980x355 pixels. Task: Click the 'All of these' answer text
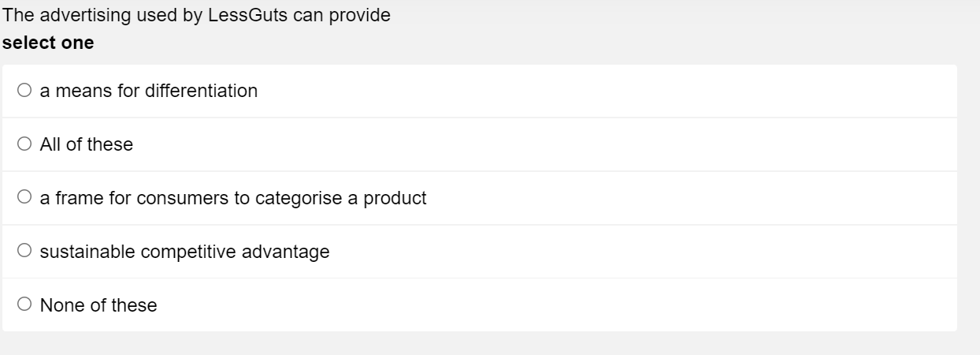87,145
